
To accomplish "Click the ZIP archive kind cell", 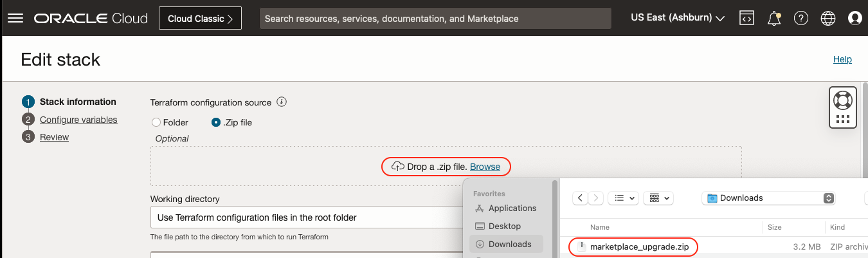I will 849,246.
